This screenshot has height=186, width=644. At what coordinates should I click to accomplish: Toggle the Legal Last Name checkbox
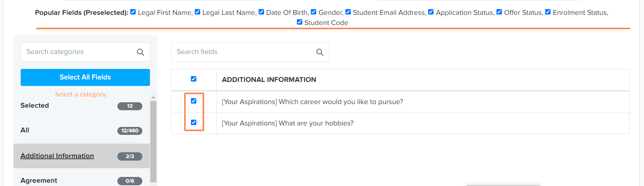coord(197,12)
